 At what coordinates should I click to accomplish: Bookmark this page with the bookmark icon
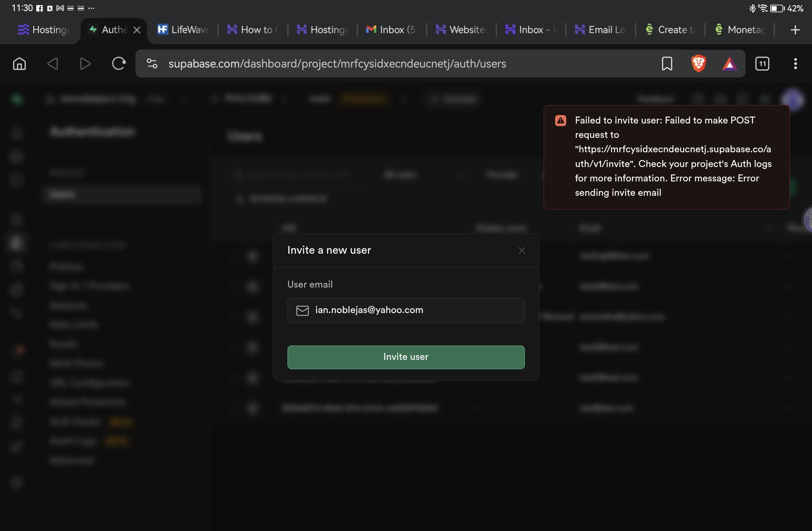[667, 64]
